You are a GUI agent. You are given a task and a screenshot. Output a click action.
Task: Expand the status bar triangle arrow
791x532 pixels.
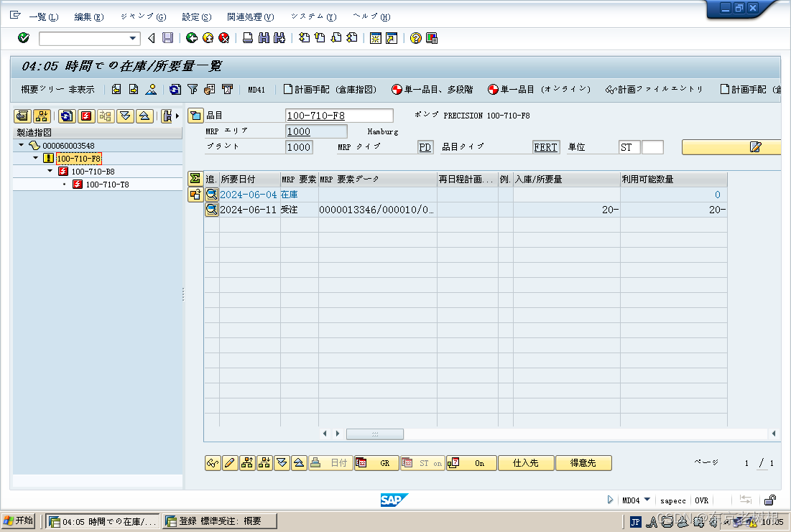610,500
